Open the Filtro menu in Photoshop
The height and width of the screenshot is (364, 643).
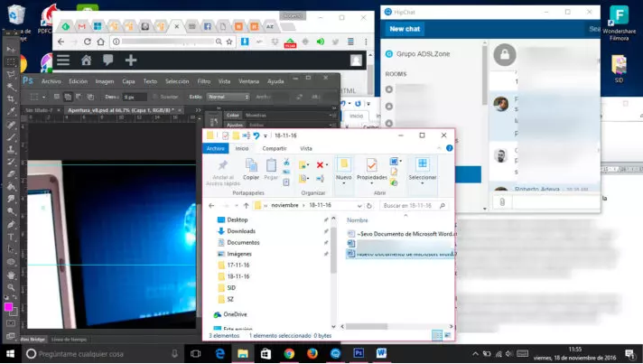pyautogui.click(x=203, y=81)
